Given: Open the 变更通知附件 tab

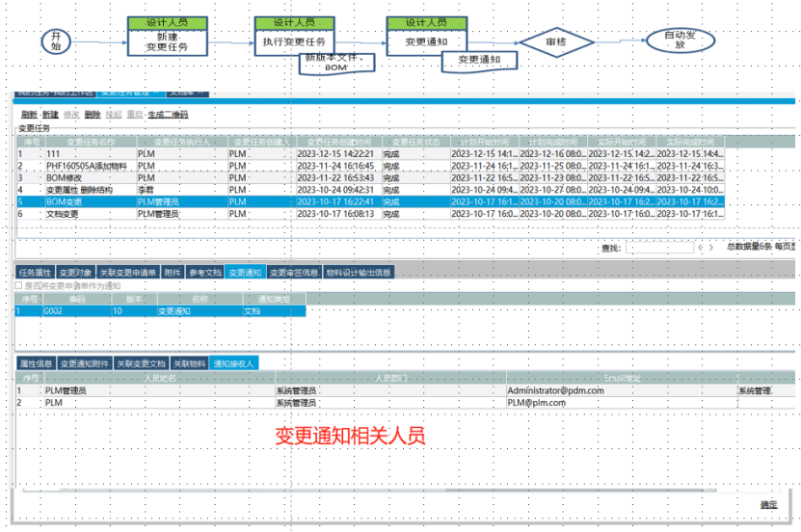Looking at the screenshot, I should coord(84,363).
